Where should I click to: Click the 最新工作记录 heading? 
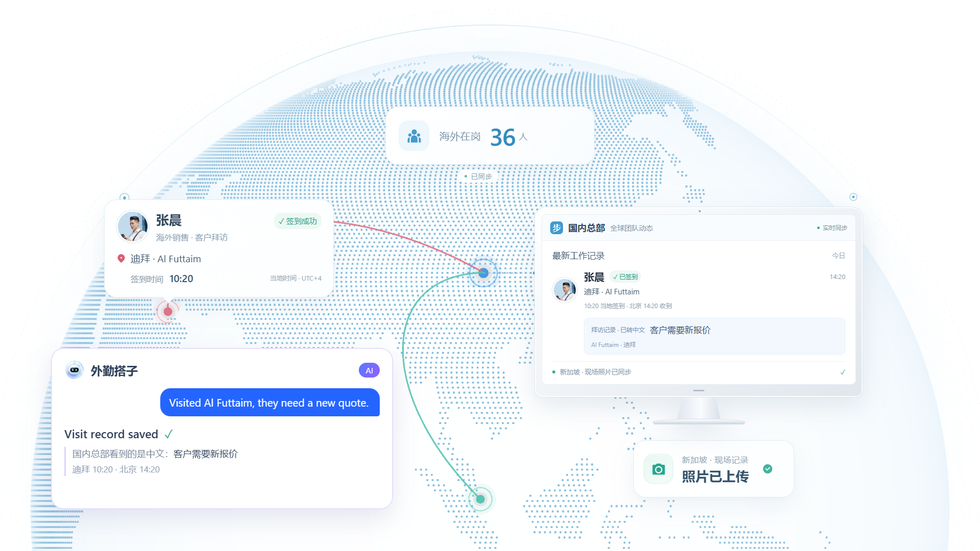pos(578,256)
